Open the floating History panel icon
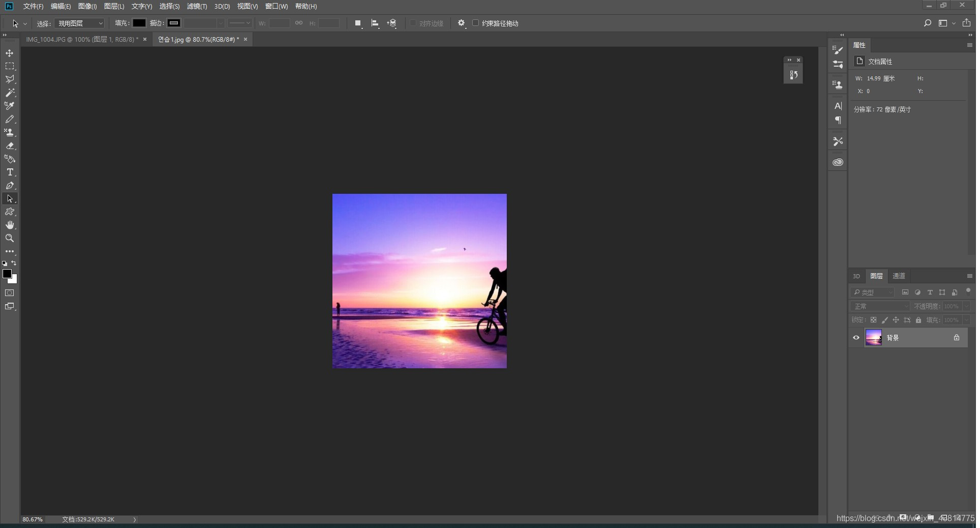Image resolution: width=980 pixels, height=528 pixels. pyautogui.click(x=794, y=75)
